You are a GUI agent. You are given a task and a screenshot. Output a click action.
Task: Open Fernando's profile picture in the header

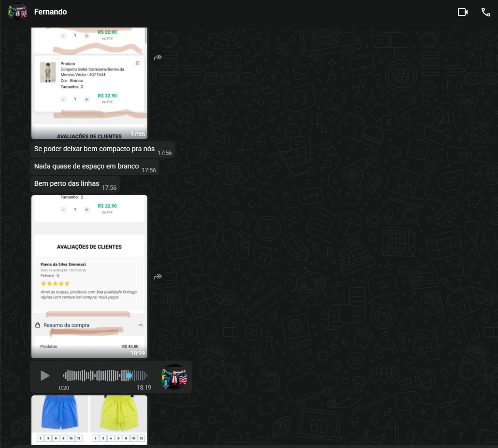click(17, 12)
